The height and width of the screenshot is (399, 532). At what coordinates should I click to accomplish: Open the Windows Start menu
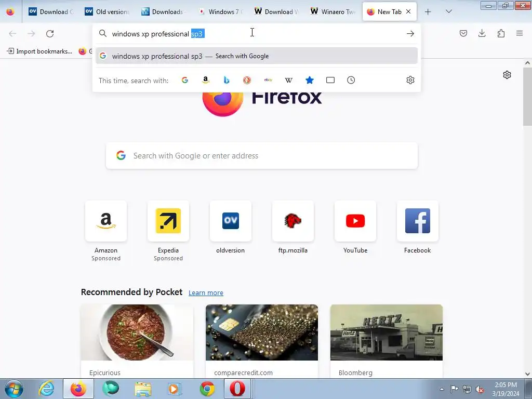click(14, 389)
